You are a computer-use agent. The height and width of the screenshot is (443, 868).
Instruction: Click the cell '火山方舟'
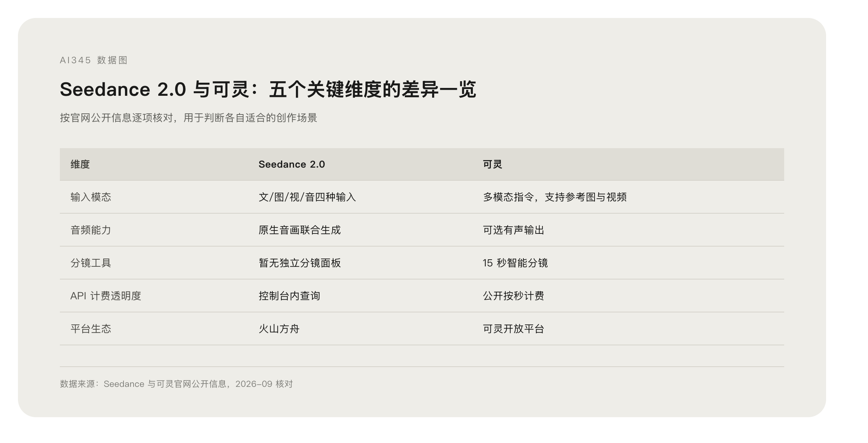[279, 329]
